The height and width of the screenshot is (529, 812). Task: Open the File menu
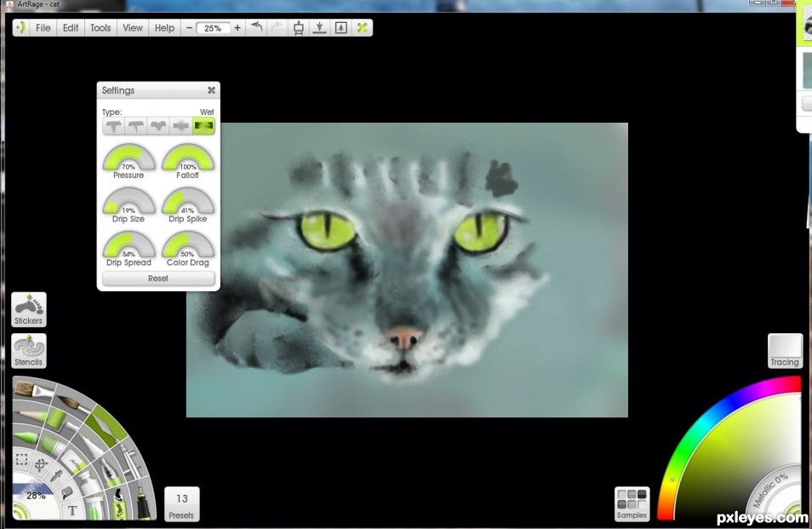click(x=43, y=27)
